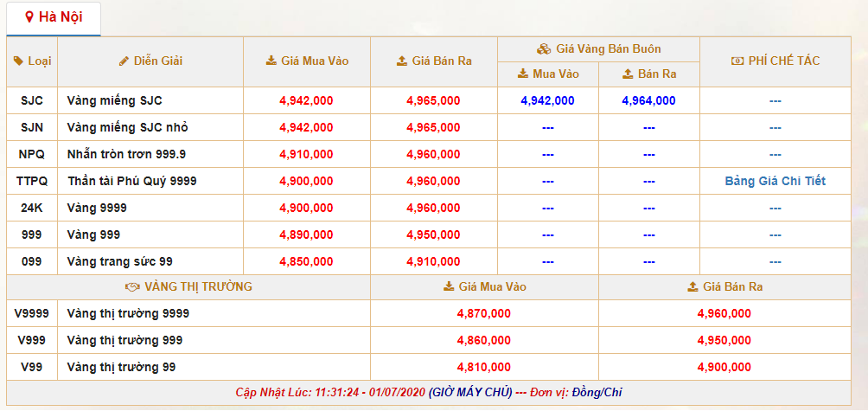This screenshot has width=868, height=411.
Task: Click the VÀNG THỊ TRƯỜNG section header
Action: coord(198,287)
